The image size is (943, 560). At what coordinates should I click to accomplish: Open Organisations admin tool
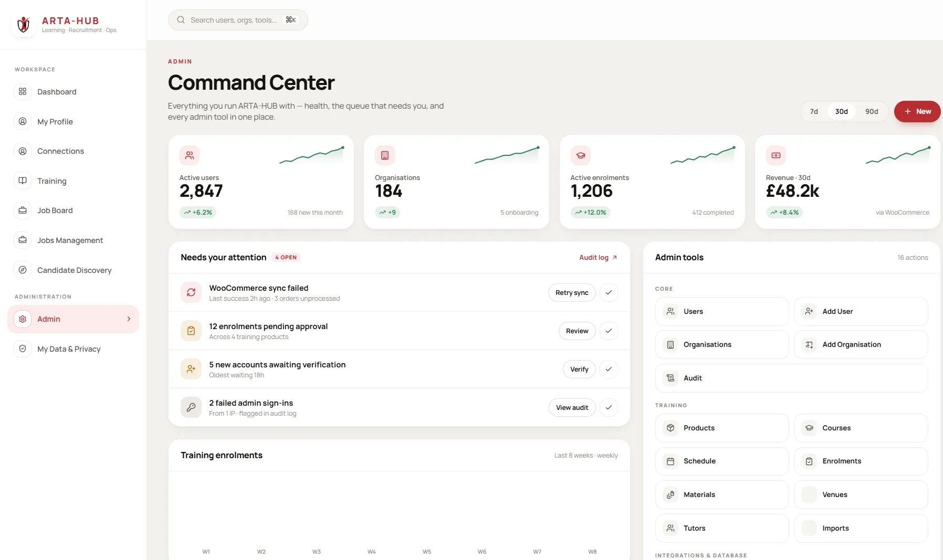[x=722, y=344]
